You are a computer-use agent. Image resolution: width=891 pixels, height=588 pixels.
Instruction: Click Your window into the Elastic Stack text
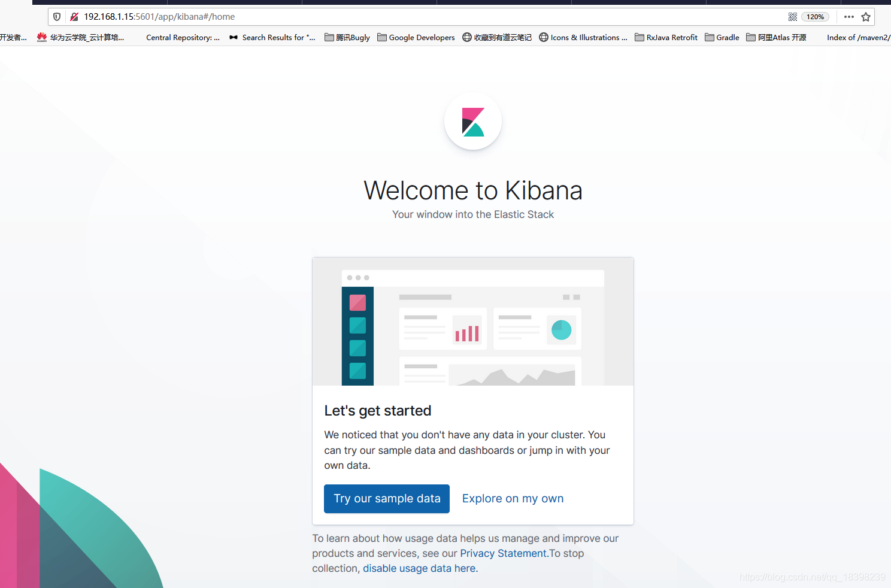(473, 214)
